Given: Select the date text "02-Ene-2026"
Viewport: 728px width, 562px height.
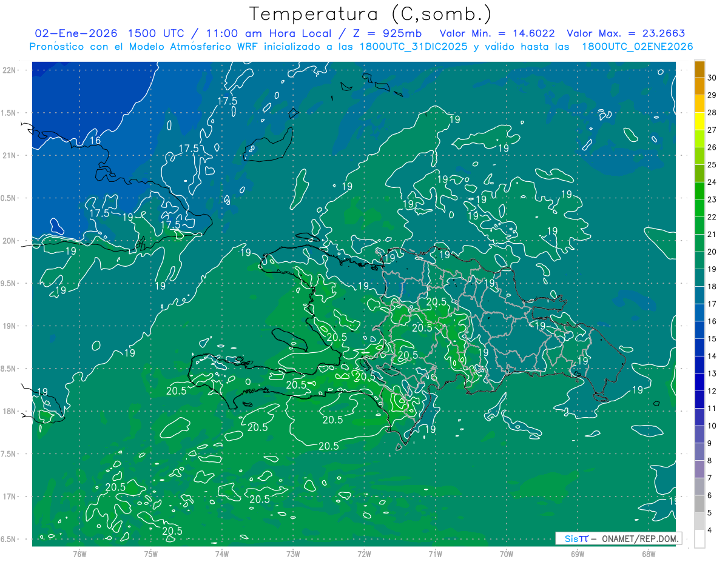Looking at the screenshot, I should [x=75, y=33].
